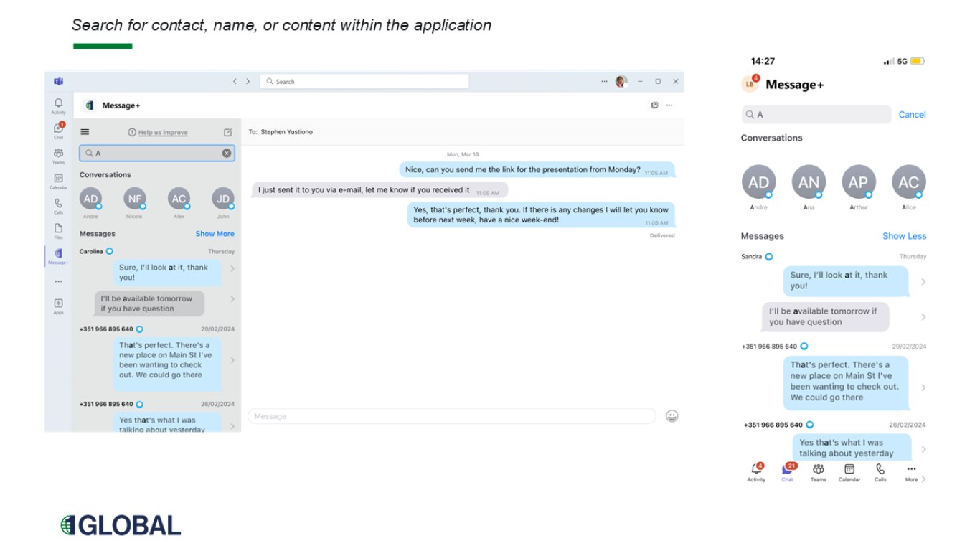Open Activity in the Teams sidebar

[x=58, y=105]
